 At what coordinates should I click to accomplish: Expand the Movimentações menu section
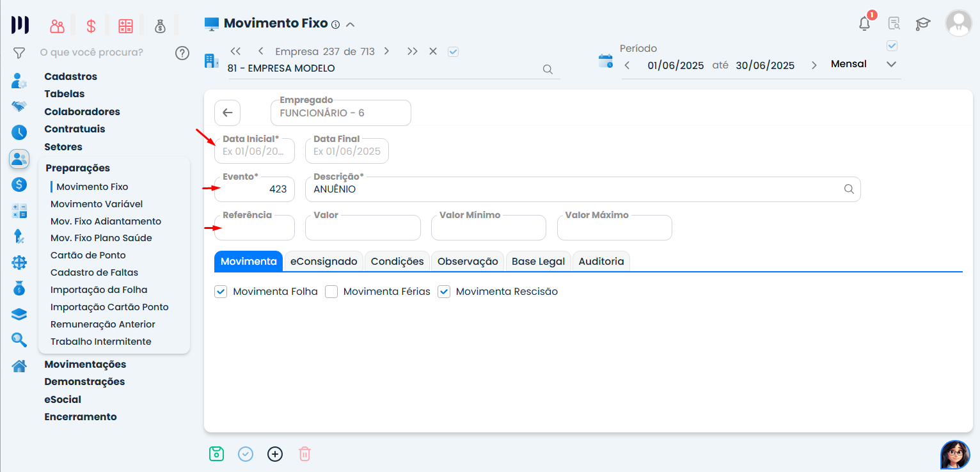click(85, 365)
